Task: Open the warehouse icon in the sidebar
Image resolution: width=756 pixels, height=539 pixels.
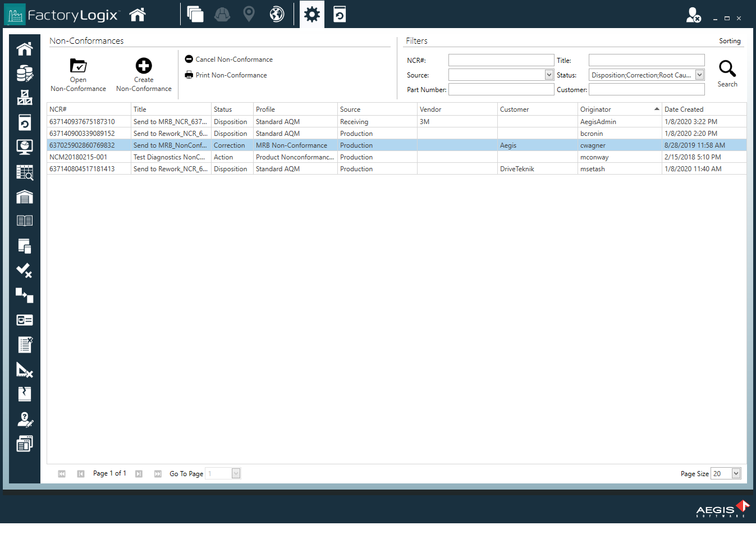Action: [24, 197]
